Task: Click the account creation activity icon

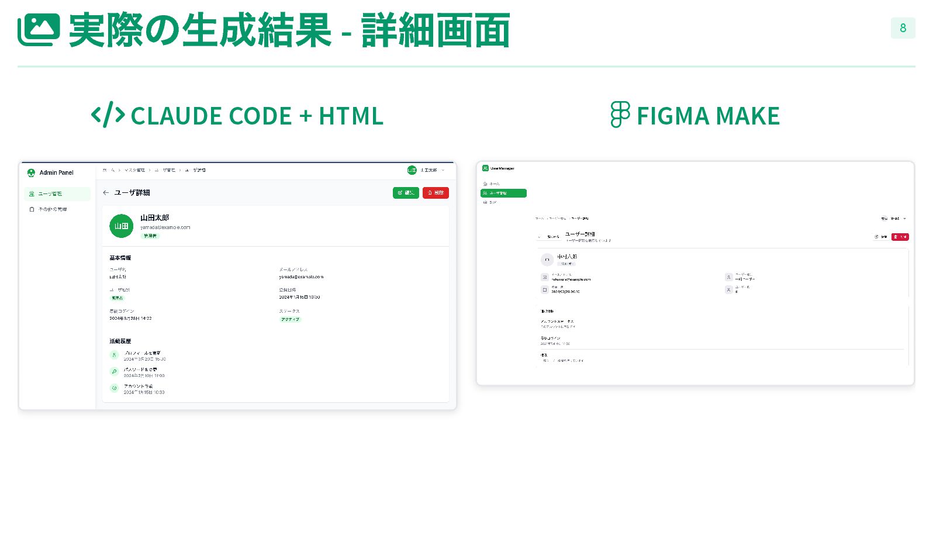Action: click(x=115, y=388)
